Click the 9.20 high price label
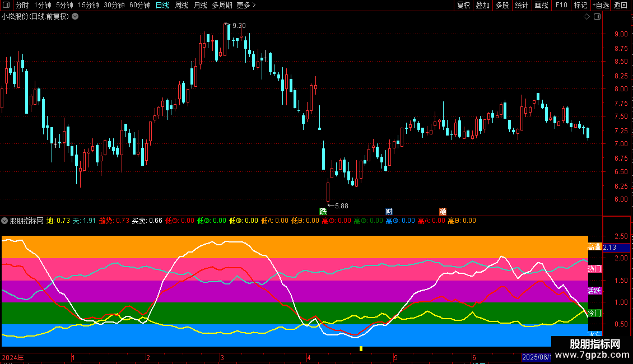This screenshot has height=364, width=633. click(x=239, y=25)
